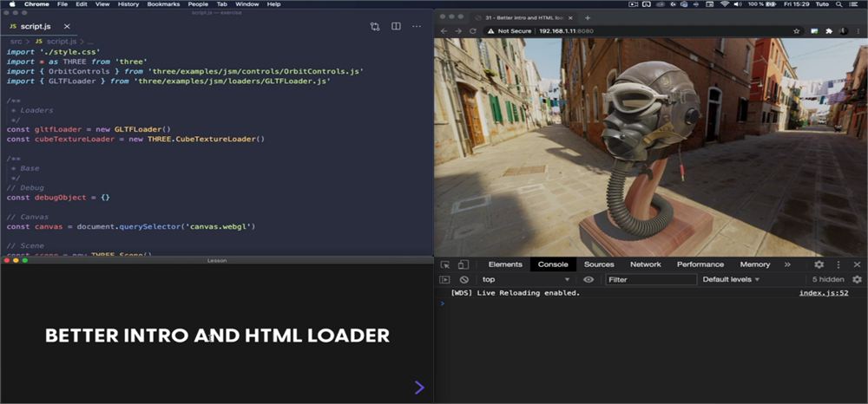Open DevTools customize three-dot menu
Screen dimensions: 868x404
(x=838, y=264)
